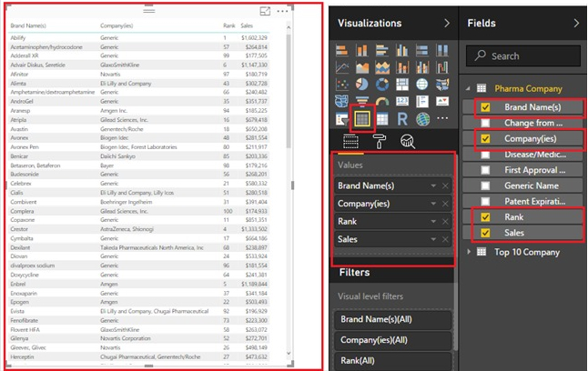588x371 pixels.
Task: Select the Filled map visualization
Action: pyautogui.click(x=442, y=85)
